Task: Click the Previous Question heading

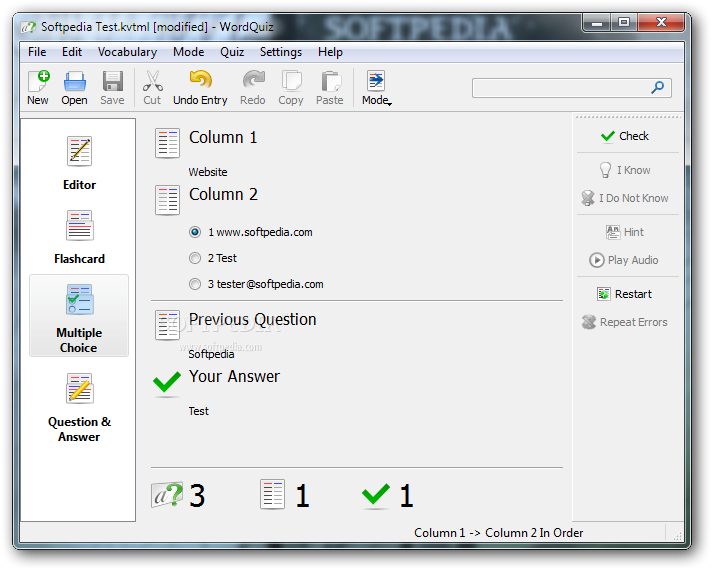Action: click(253, 319)
